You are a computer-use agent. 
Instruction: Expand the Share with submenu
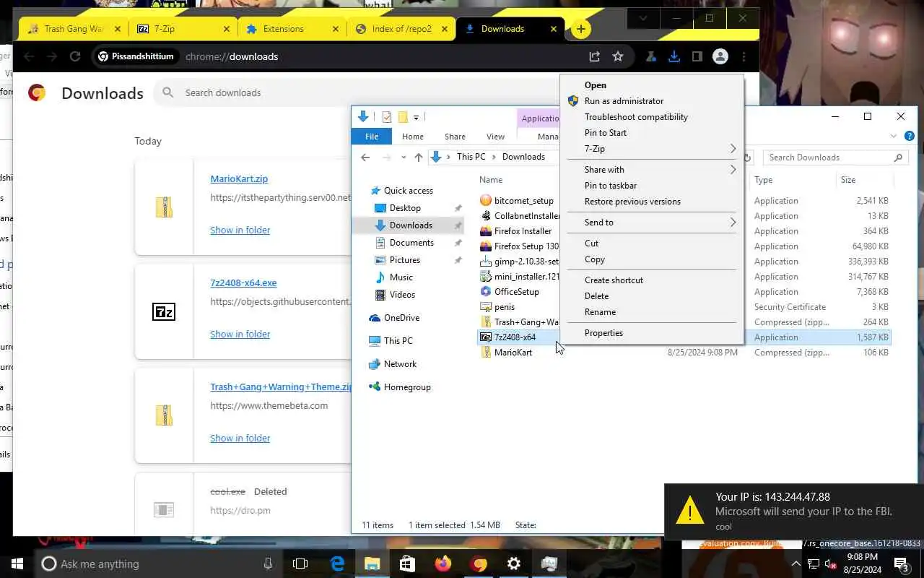click(652, 170)
